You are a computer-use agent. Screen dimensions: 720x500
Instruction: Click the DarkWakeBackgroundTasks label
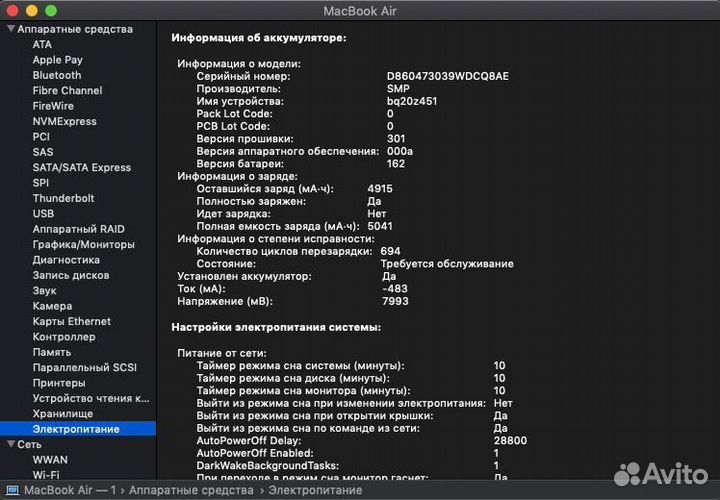click(x=268, y=466)
